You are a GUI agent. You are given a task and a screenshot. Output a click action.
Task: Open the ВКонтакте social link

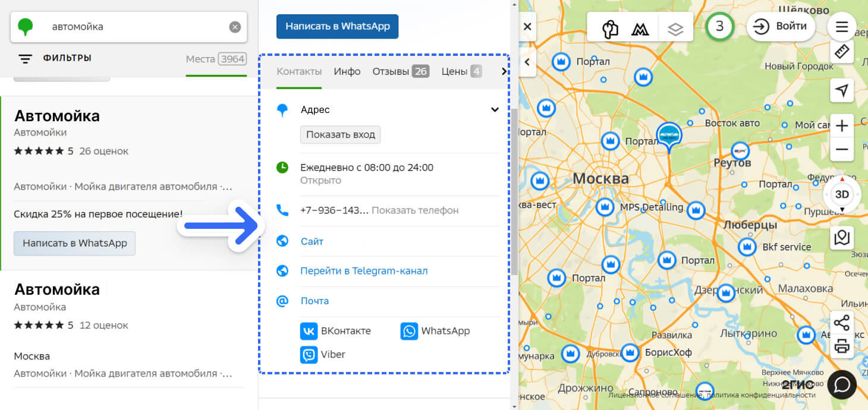point(336,331)
